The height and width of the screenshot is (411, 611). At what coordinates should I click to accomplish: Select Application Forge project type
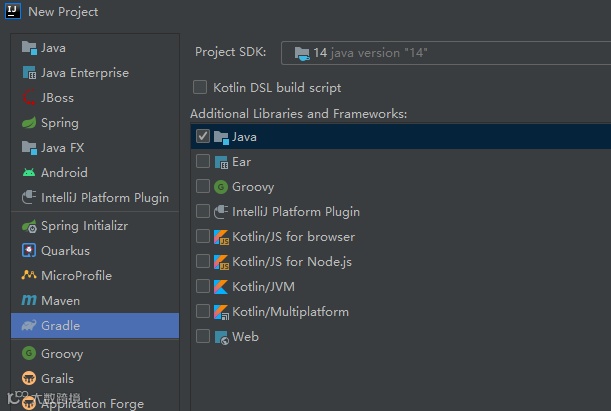pos(95,403)
